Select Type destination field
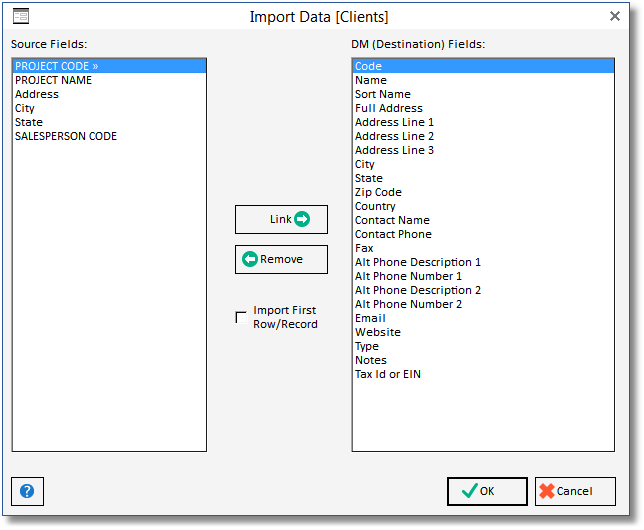Viewport: 644px width, 530px height. click(483, 346)
